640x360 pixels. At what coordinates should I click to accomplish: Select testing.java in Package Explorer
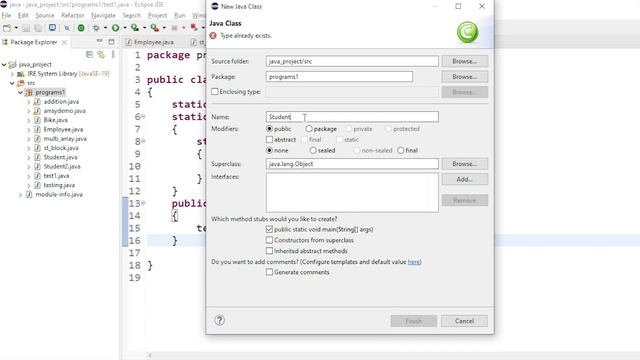59,185
